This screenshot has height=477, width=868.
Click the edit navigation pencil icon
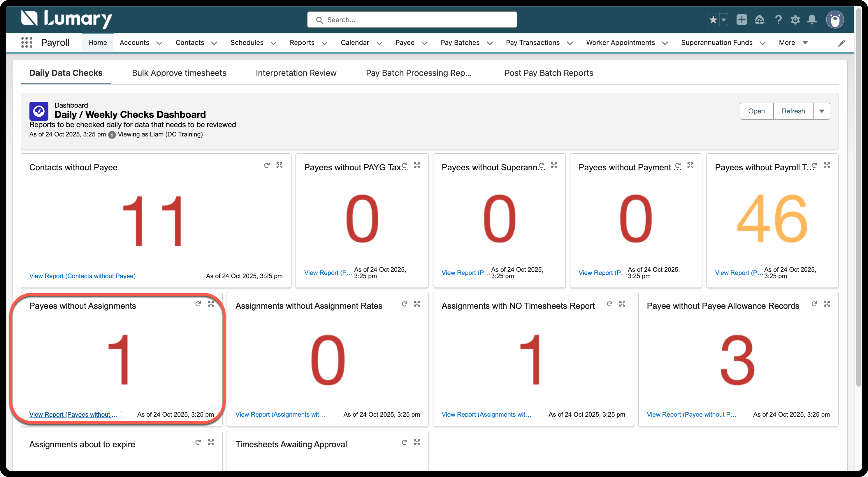pyautogui.click(x=841, y=43)
